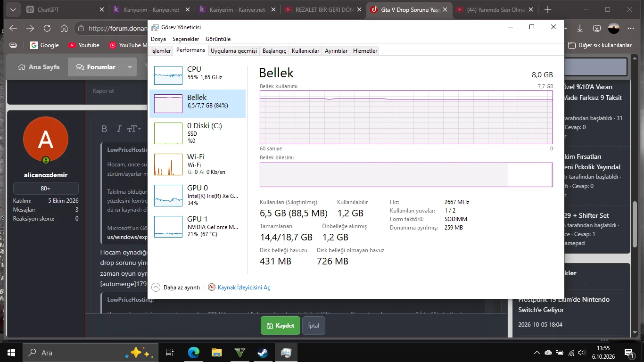Launch GTA V from the taskbar icon
Image resolution: width=644 pixels, height=362 pixels.
pos(240,353)
